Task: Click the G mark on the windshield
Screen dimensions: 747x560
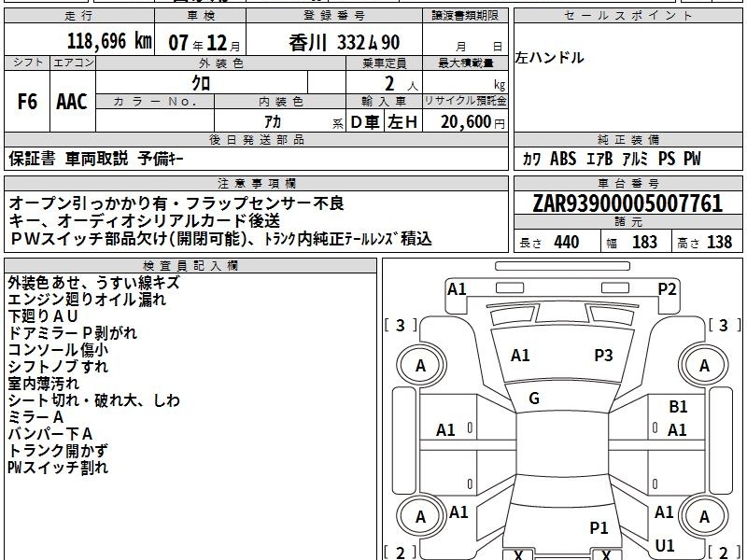Action: (x=534, y=399)
